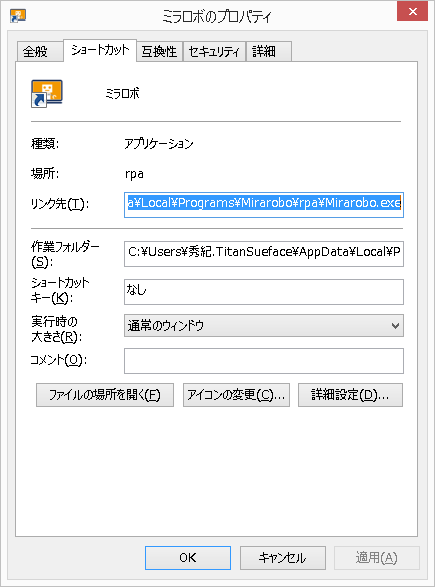The image size is (435, 587).
Task: Click the 作業フォルダー path field
Action: tap(264, 254)
